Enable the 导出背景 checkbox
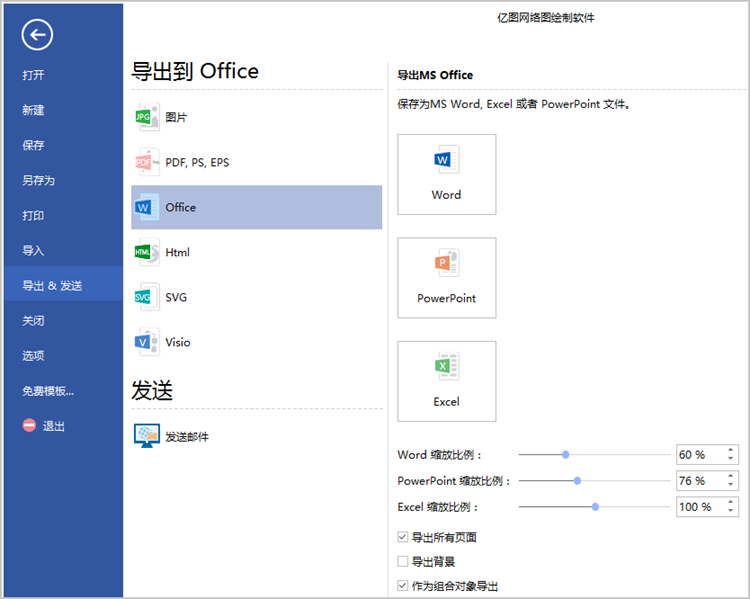 coord(403,561)
